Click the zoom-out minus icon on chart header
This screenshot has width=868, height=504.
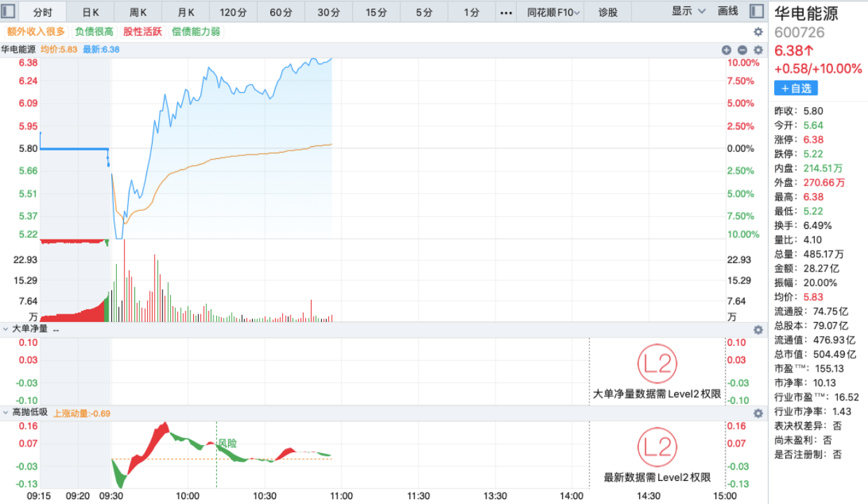[742, 50]
